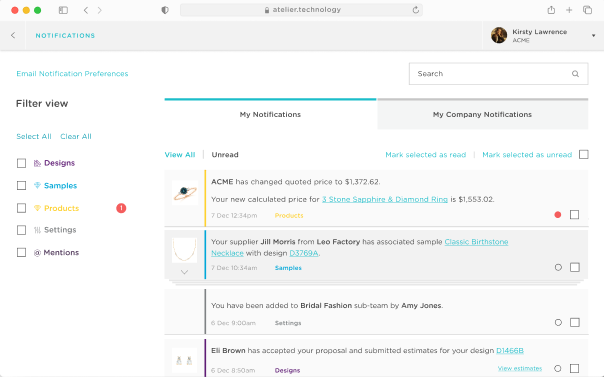Click Select All filters

tap(34, 136)
